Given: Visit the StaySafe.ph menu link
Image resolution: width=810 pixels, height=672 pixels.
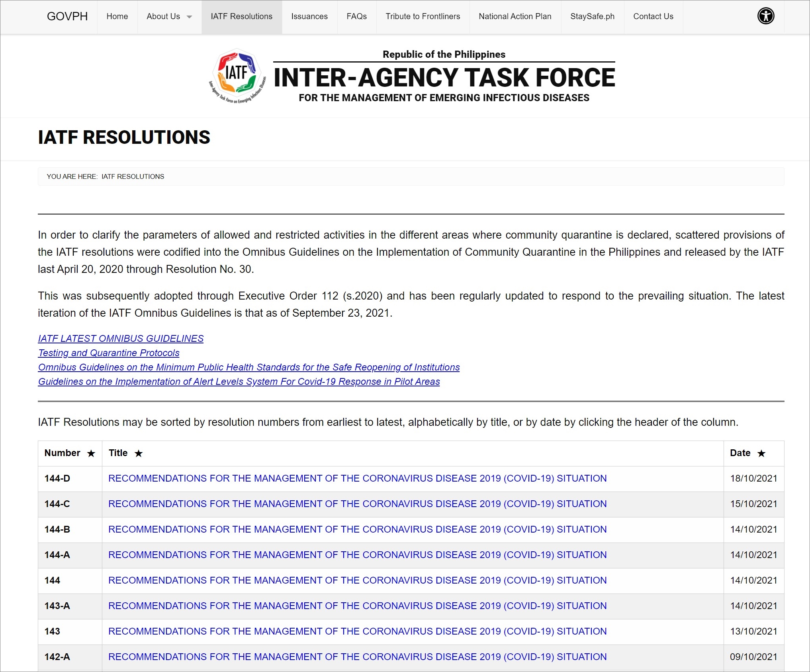Looking at the screenshot, I should pos(592,16).
